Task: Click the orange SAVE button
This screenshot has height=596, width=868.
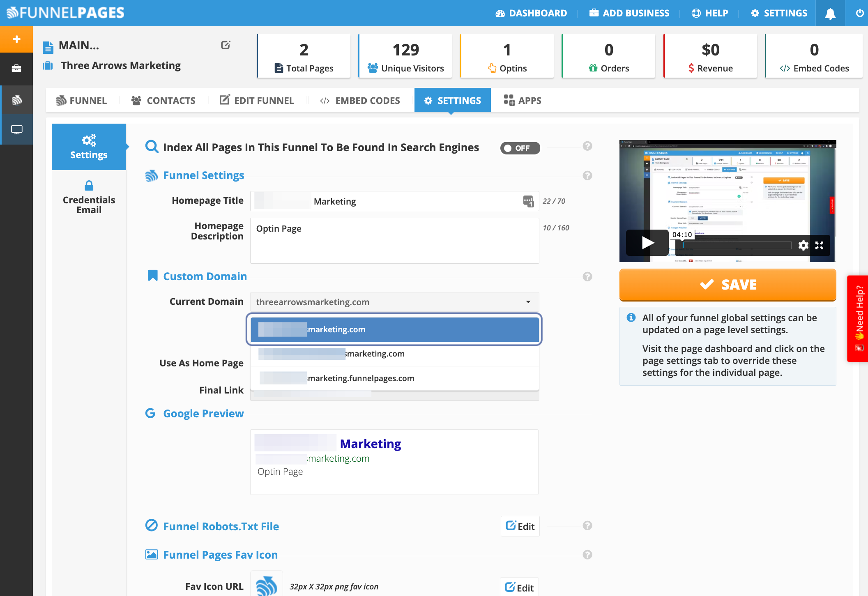Action: [x=728, y=285]
